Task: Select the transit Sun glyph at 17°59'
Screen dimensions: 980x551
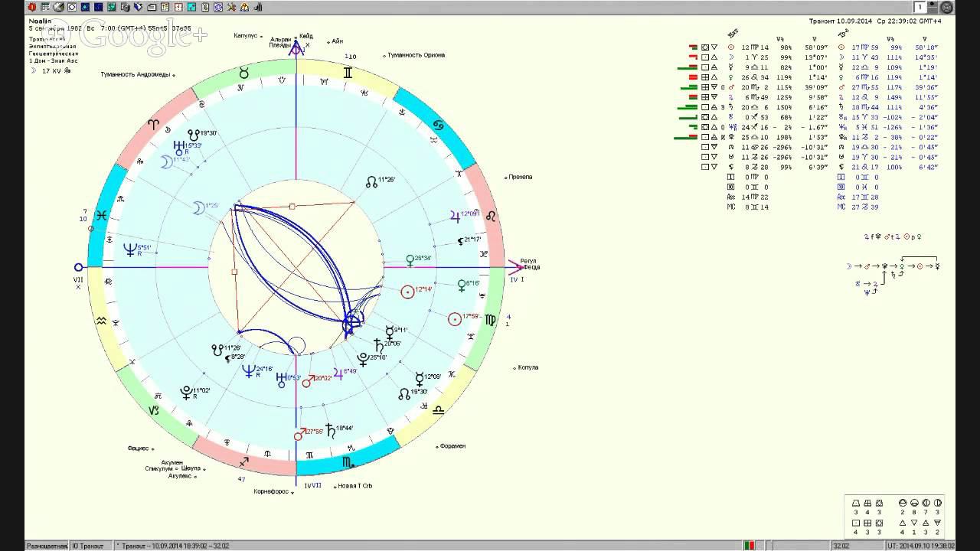Action: point(455,319)
